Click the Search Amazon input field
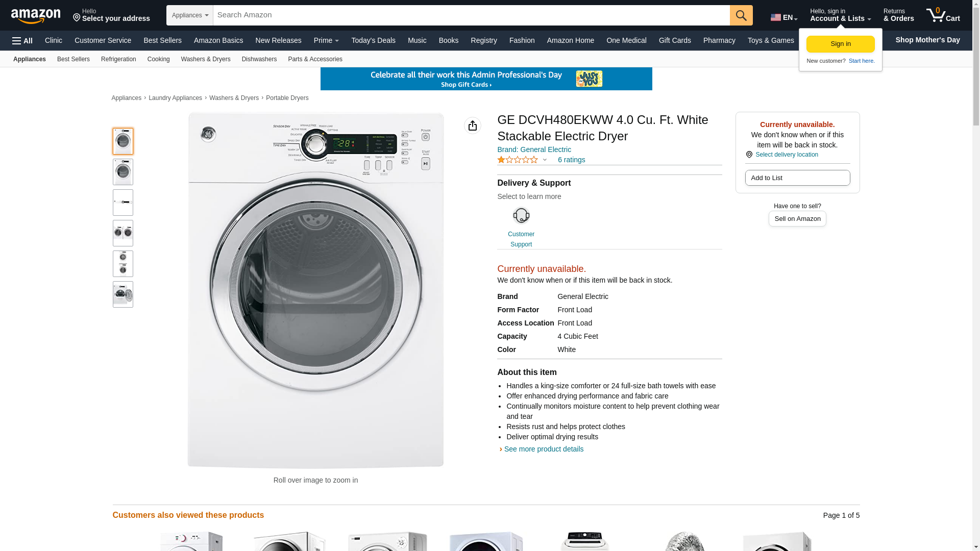 tap(471, 15)
